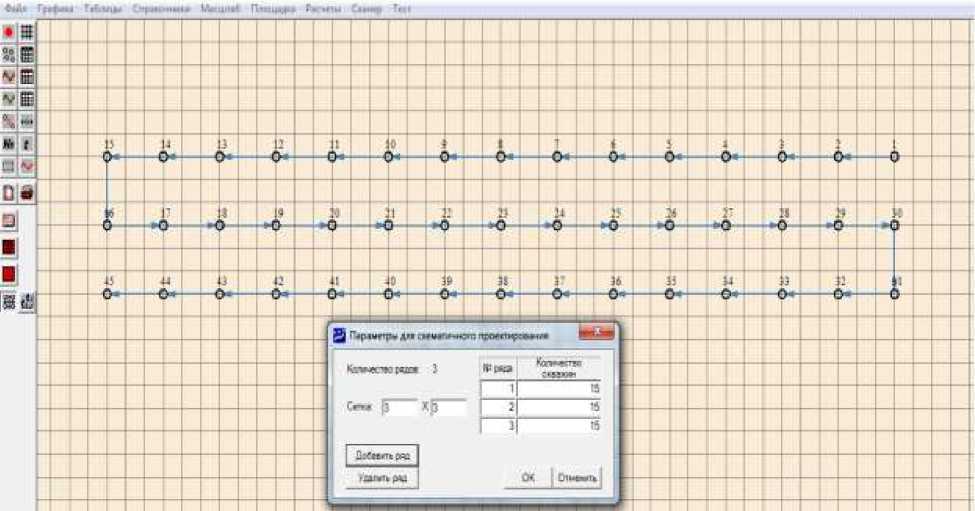Confirm the dialog with OK

(527, 477)
